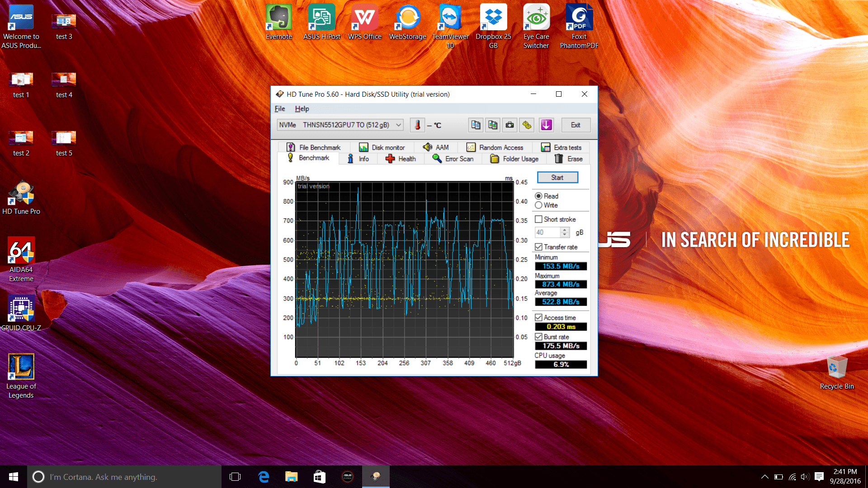Click the camera save screenshot icon
The width and height of the screenshot is (868, 488).
(510, 125)
